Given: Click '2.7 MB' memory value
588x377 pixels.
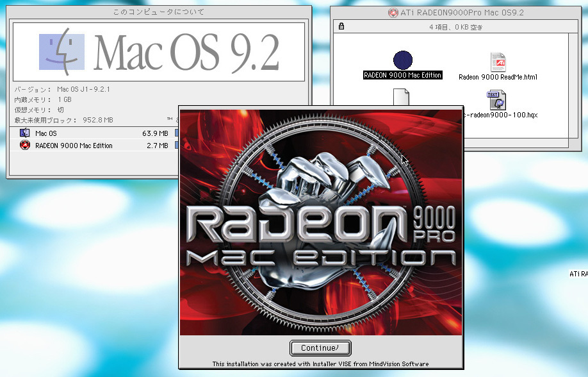Looking at the screenshot, I should pyautogui.click(x=158, y=146).
